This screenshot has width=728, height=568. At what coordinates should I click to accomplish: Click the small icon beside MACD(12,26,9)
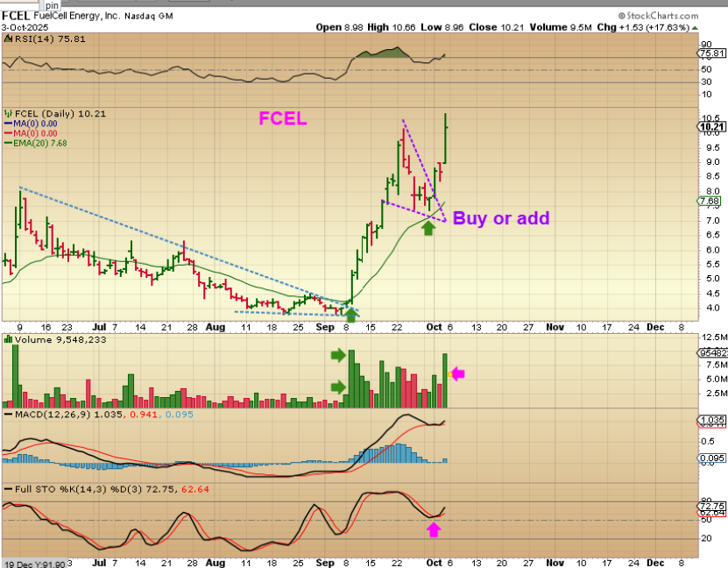[9, 414]
